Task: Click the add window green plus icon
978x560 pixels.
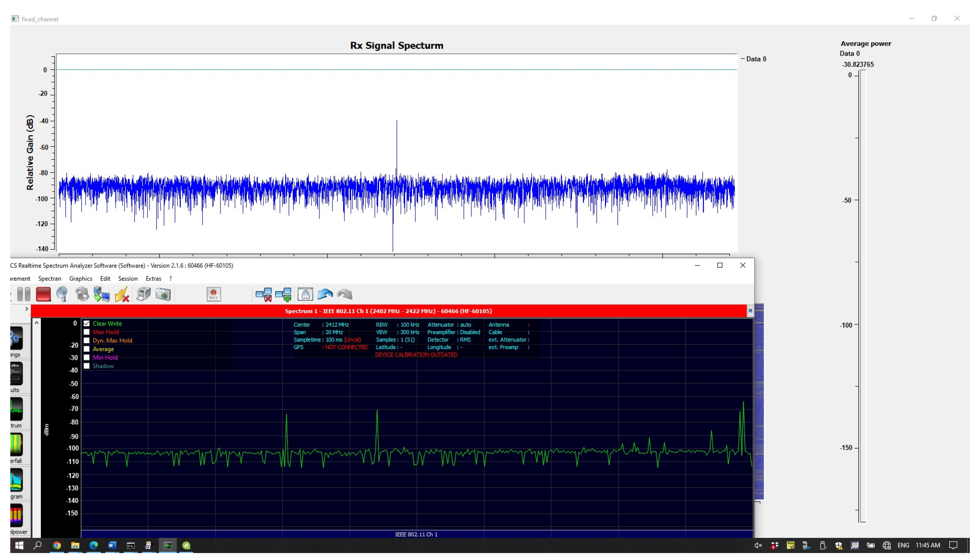Action: coord(283,295)
